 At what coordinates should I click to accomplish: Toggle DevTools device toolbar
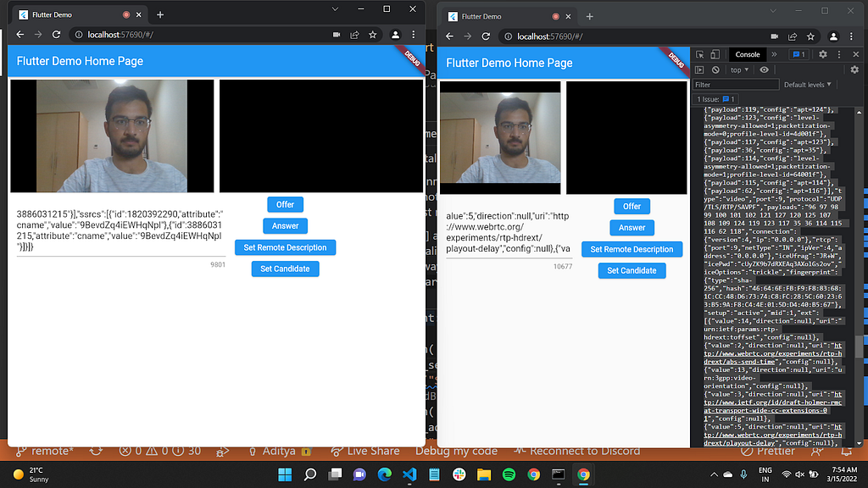click(715, 54)
